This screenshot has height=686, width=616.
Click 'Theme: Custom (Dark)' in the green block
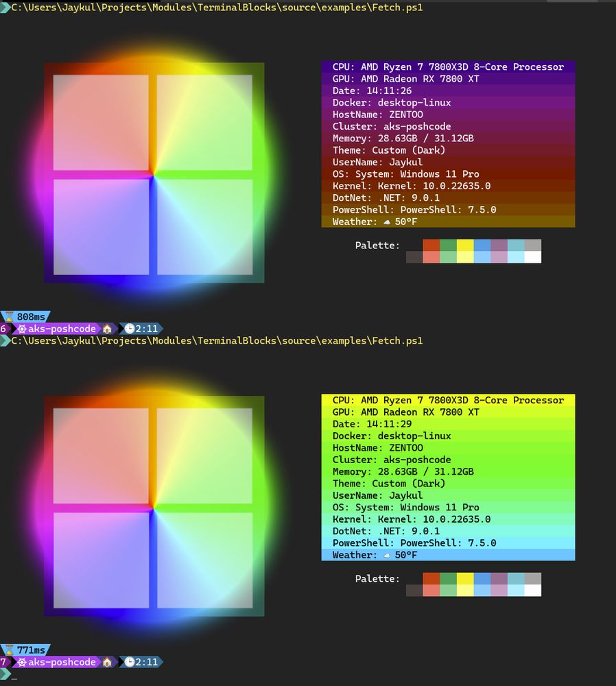[389, 484]
